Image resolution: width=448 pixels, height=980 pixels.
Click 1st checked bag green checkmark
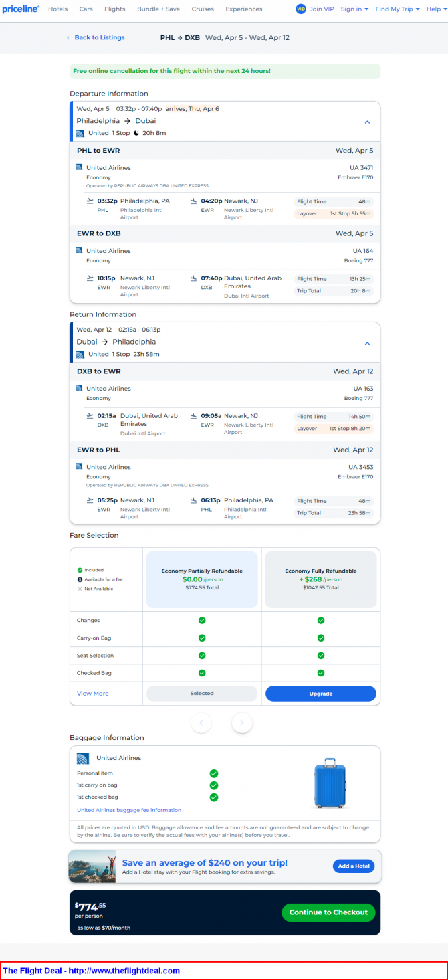[214, 797]
